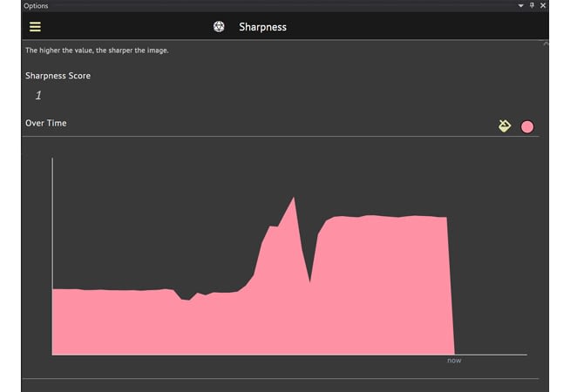Screen dimensions: 570x392
Task: Click the aperture icon beside Sharpness
Action: 220,27
